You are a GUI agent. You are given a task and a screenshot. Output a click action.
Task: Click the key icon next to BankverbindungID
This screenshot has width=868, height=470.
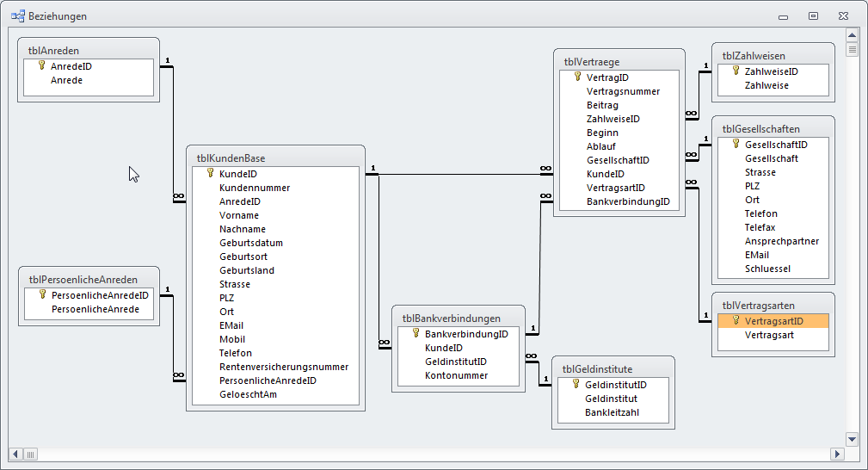pyautogui.click(x=416, y=333)
